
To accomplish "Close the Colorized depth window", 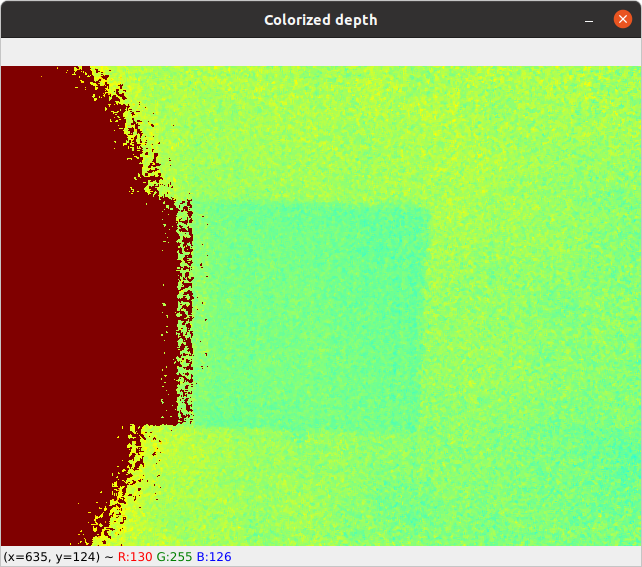I will click(x=622, y=20).
